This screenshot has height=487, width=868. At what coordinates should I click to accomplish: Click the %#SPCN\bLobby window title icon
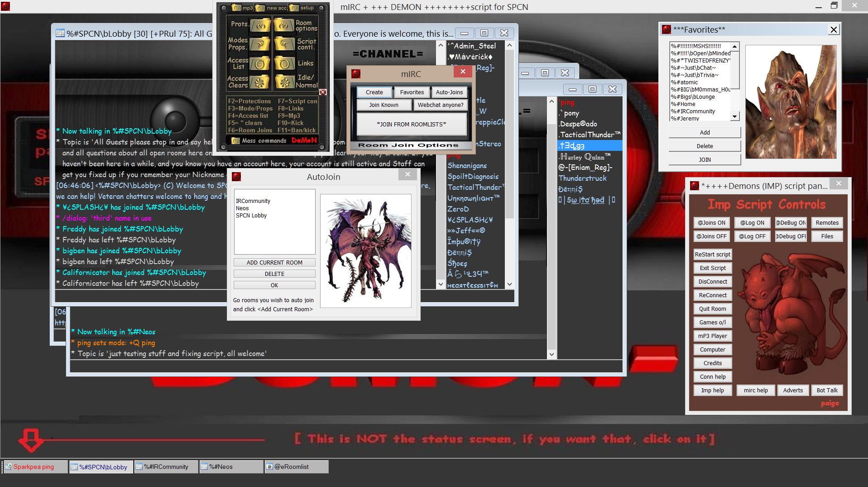coord(60,33)
